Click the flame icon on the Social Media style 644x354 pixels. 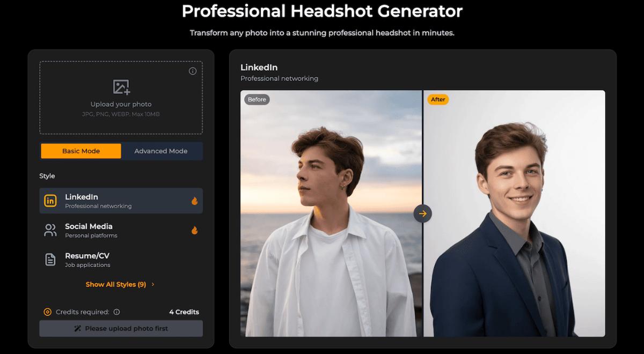194,230
